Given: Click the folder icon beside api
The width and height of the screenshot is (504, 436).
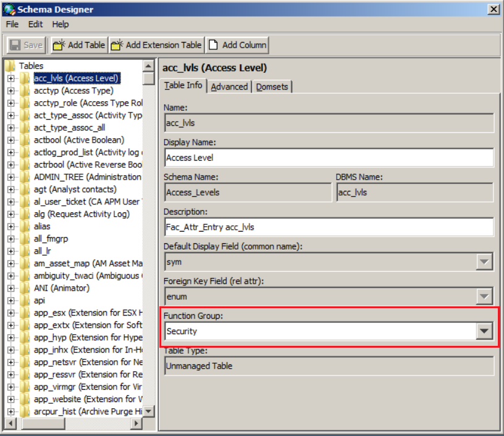Looking at the screenshot, I should tap(25, 301).
